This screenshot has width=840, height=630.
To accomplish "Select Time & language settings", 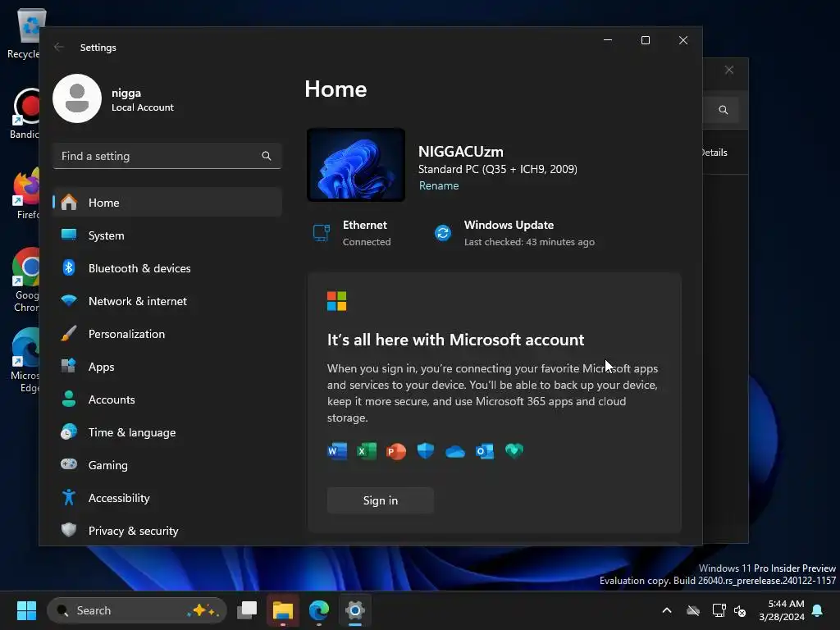I will [167, 432].
